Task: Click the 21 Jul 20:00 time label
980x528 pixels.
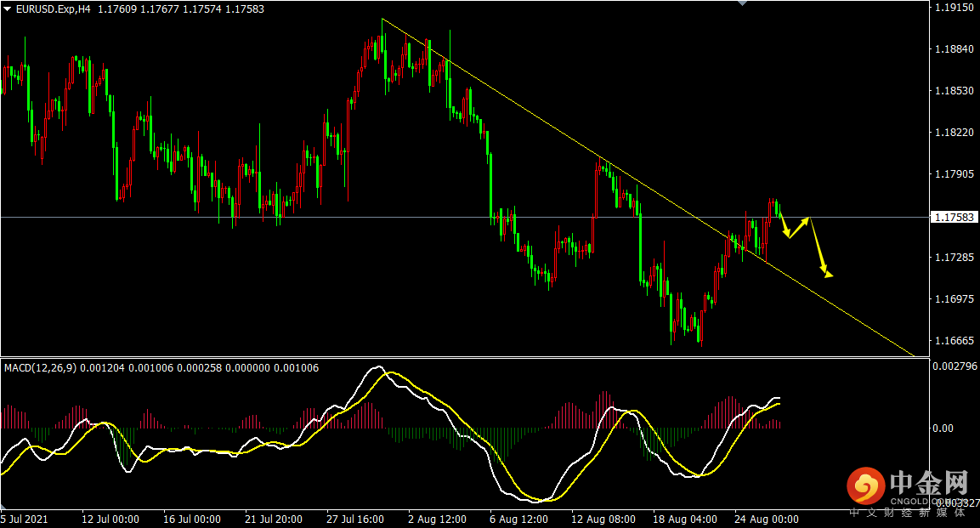Action: pyautogui.click(x=274, y=519)
